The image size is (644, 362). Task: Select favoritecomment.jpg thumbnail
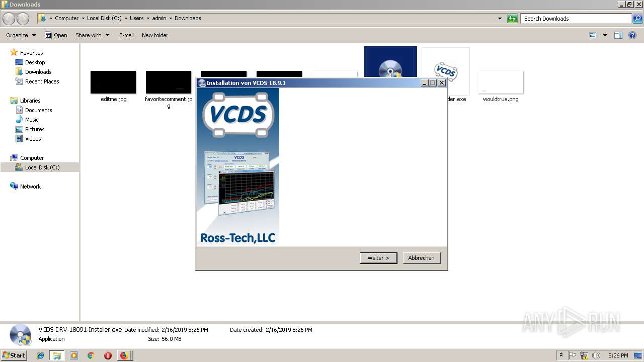169,82
